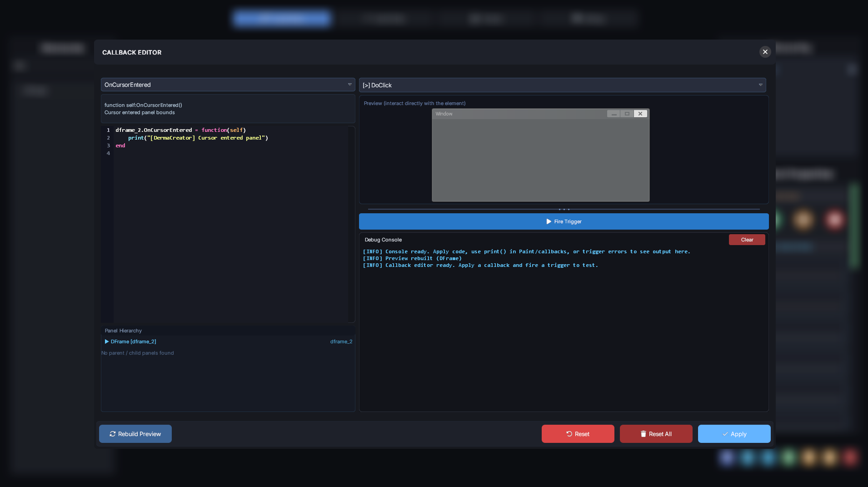Click the resize handle dots below the preview
Image resolution: width=868 pixels, height=487 pixels.
[x=563, y=209]
